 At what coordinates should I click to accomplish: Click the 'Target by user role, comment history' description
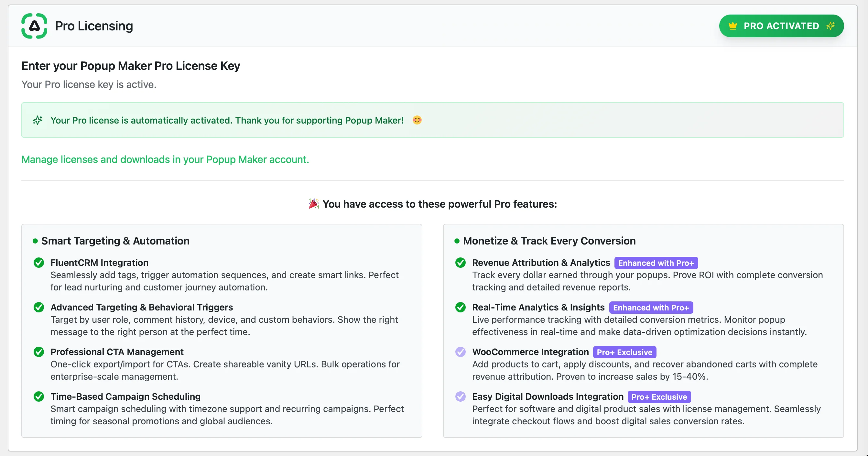click(x=224, y=326)
